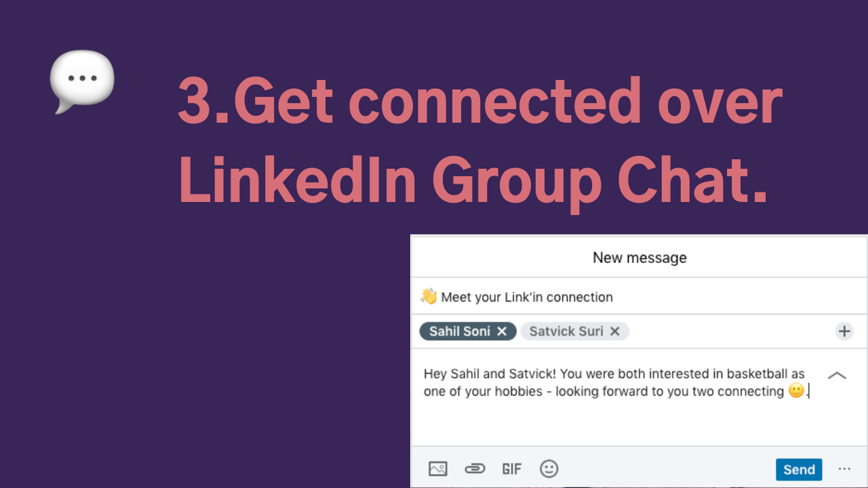Image resolution: width=868 pixels, height=488 pixels.
Task: Click the speech bubble graphic emoji
Action: pos(81,78)
